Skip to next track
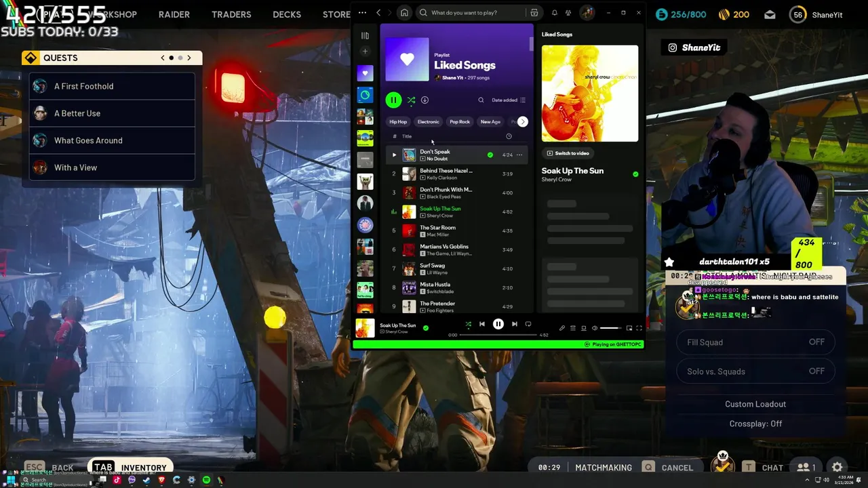The height and width of the screenshot is (488, 868). (x=514, y=325)
